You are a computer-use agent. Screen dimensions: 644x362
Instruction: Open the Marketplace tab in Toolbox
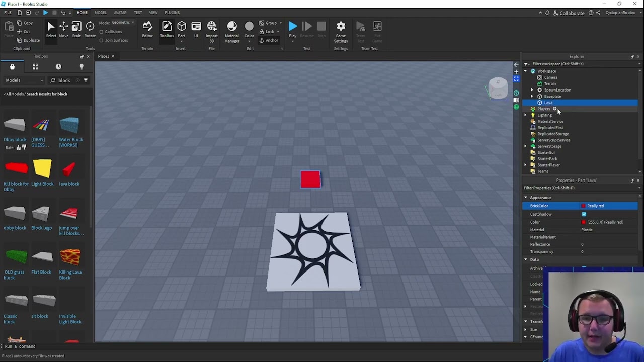click(x=12, y=67)
